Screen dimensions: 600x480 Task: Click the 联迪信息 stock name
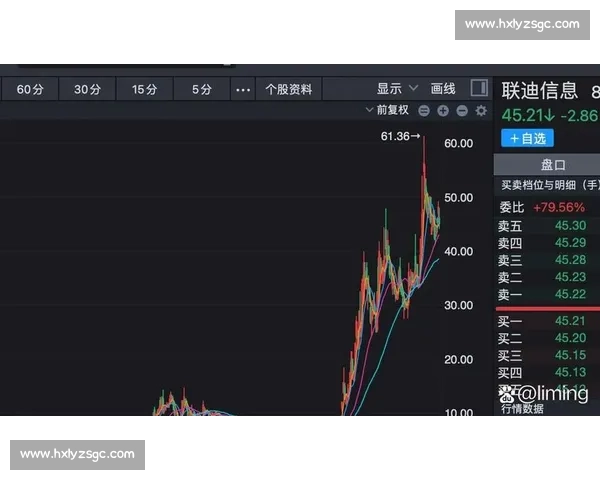539,90
